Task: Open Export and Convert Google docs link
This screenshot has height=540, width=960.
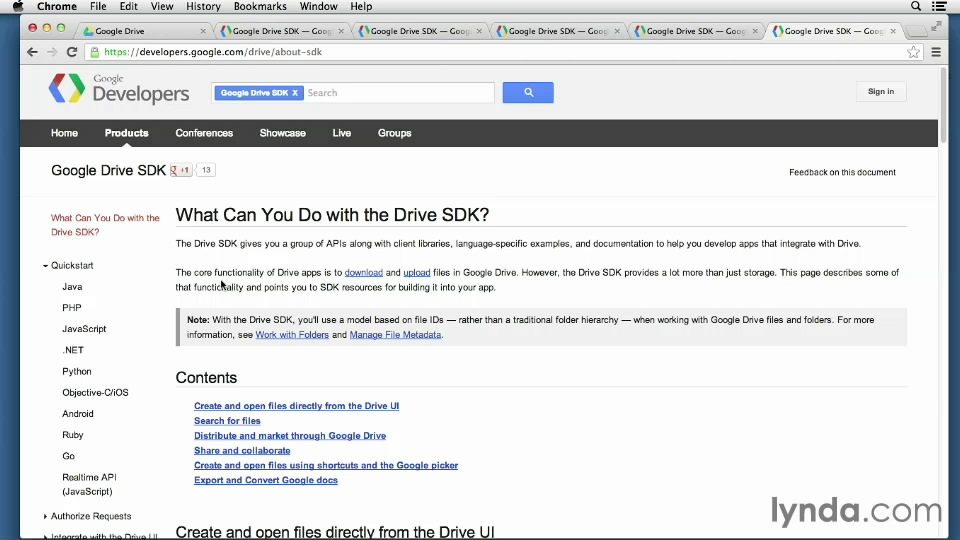Action: [266, 480]
